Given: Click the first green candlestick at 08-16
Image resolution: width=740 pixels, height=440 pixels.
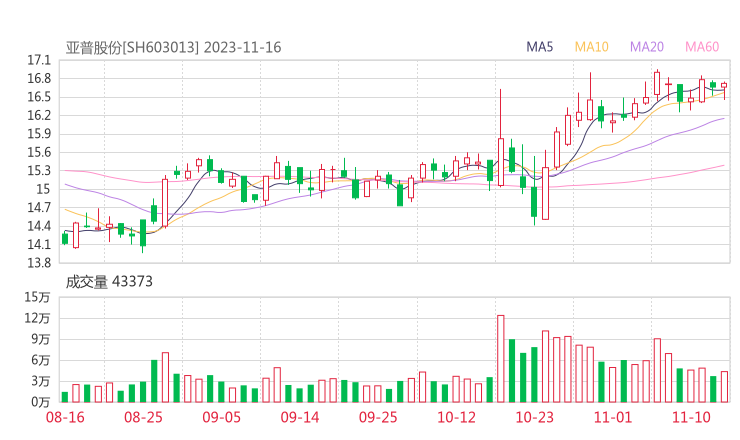Looking at the screenshot, I should (65, 238).
